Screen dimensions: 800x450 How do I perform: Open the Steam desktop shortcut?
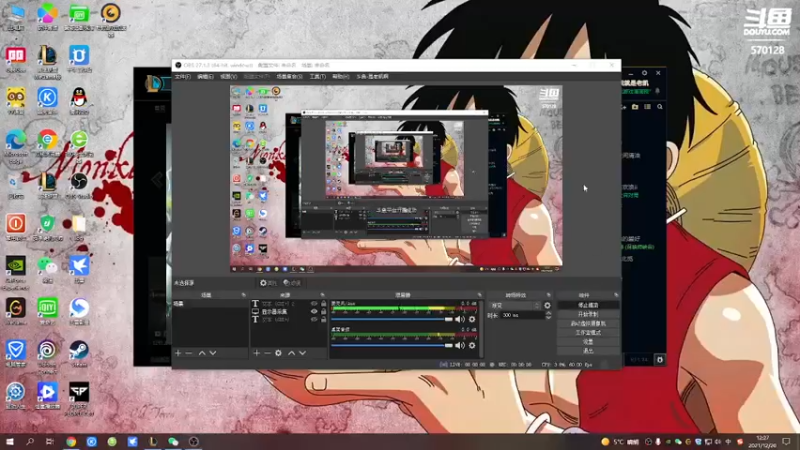point(79,354)
